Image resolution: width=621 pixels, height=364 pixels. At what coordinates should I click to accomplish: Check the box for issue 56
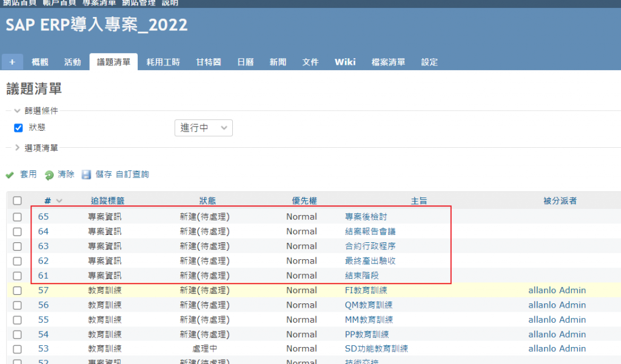click(x=17, y=305)
